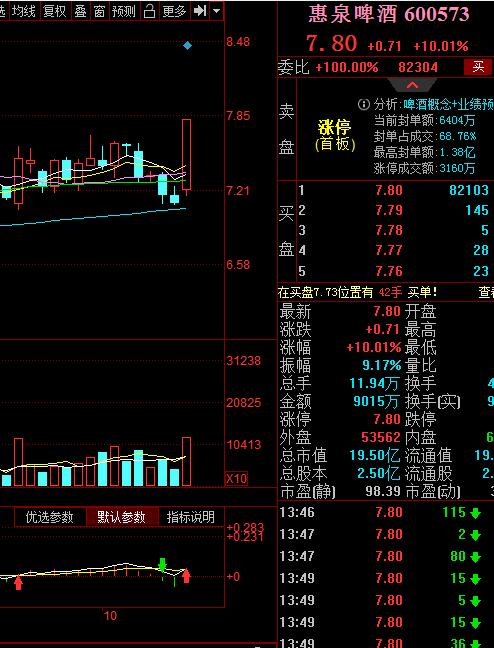This screenshot has width=494, height=648.
Task: Open the 指标说明 tab
Action: 191,517
